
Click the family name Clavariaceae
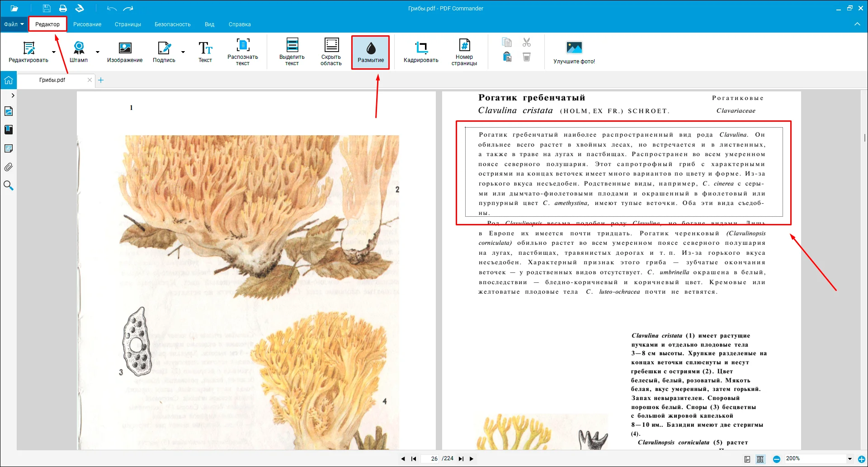click(x=736, y=111)
